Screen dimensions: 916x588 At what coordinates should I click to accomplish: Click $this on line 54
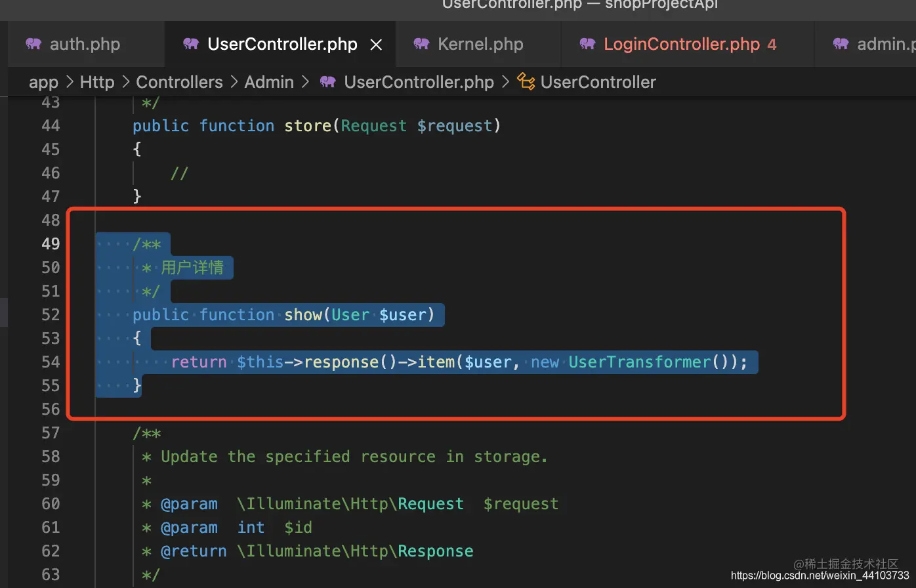(260, 362)
